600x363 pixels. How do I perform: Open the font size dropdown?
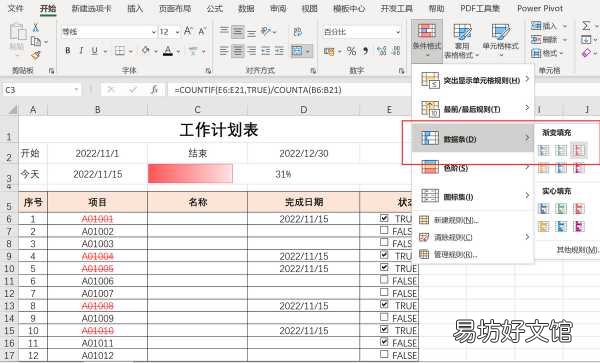click(x=177, y=32)
